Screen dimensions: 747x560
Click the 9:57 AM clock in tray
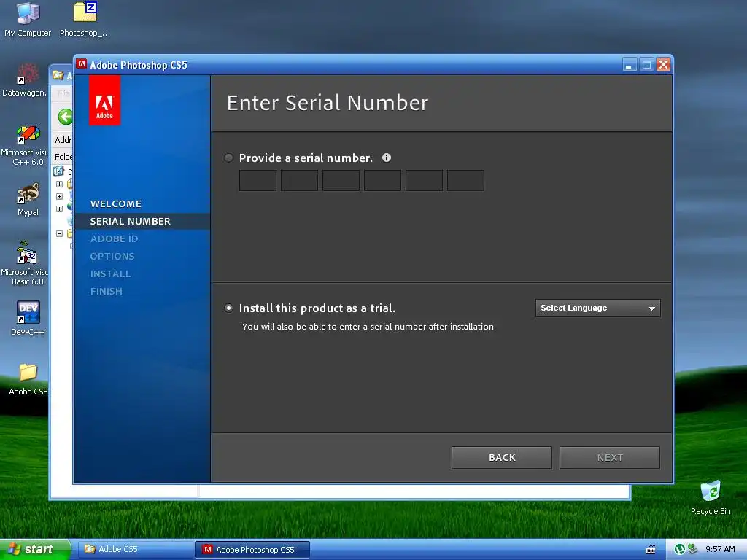pyautogui.click(x=720, y=550)
